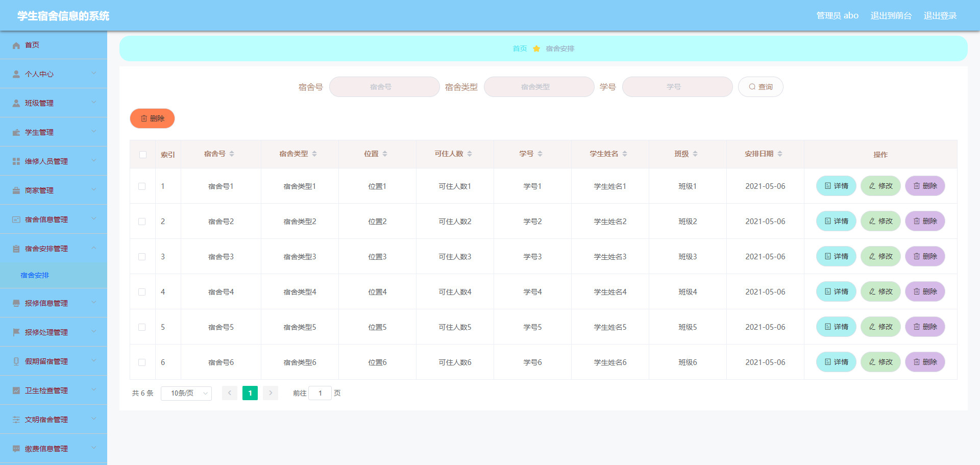Click the card icon beside 宿舍信息管理
The width and height of the screenshot is (980, 465).
[x=16, y=219]
